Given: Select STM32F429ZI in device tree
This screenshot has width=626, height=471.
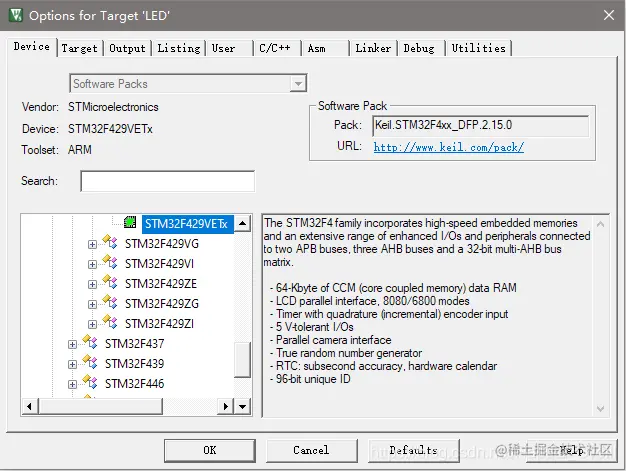Looking at the screenshot, I should click(x=159, y=324).
